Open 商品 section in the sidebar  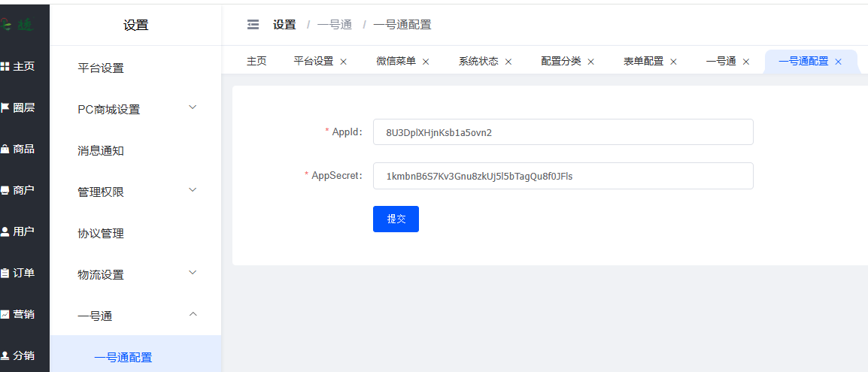coord(18,149)
